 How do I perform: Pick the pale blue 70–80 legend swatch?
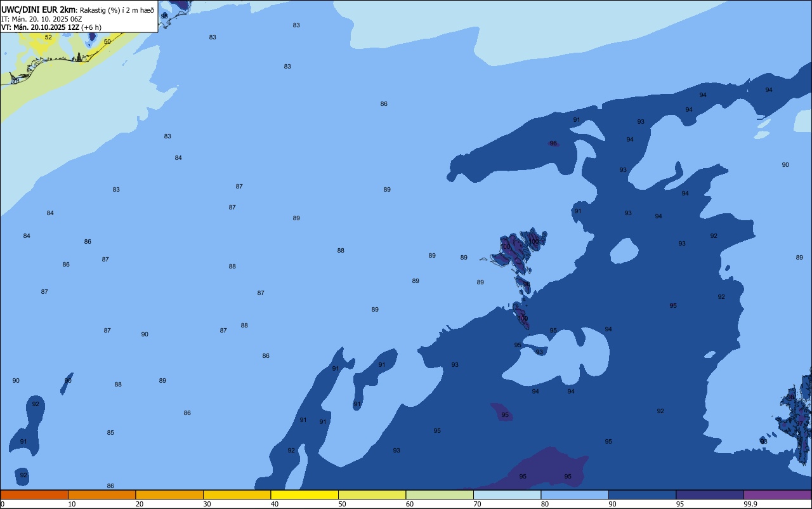507,494
